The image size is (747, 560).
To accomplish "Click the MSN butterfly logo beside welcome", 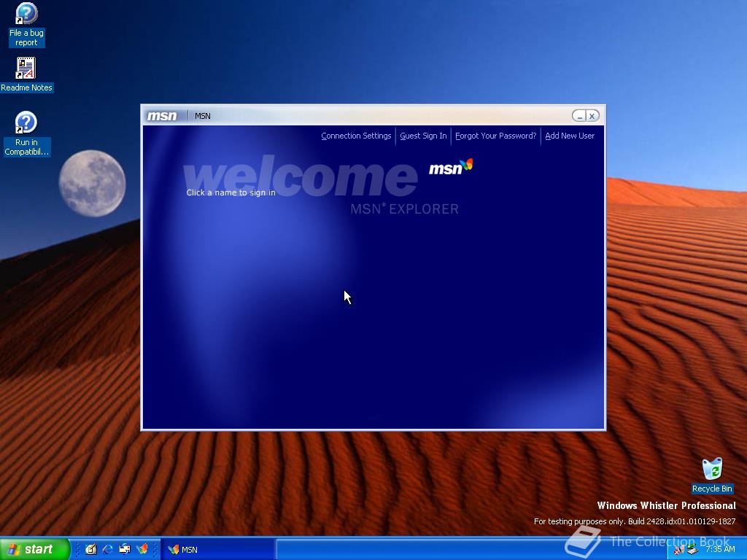I will (451, 167).
